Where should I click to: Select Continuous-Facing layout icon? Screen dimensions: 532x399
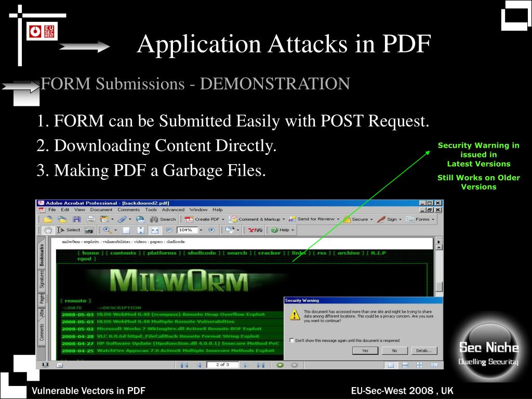click(420, 365)
